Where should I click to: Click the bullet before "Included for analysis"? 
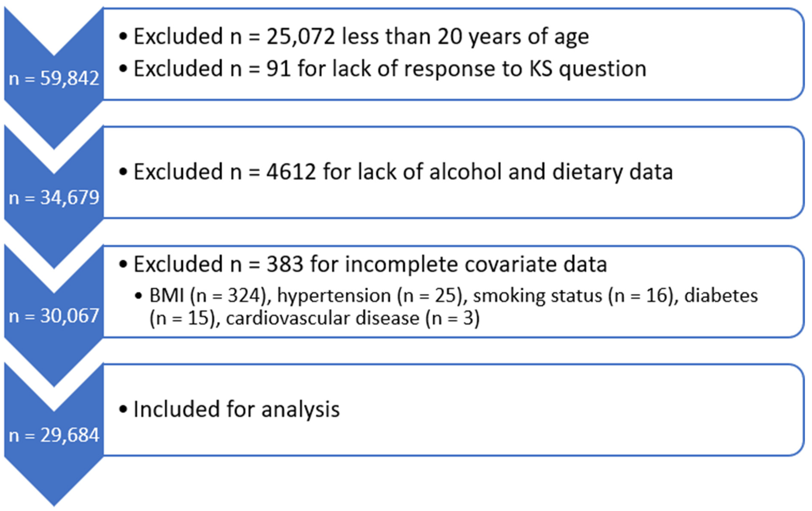[x=123, y=410]
